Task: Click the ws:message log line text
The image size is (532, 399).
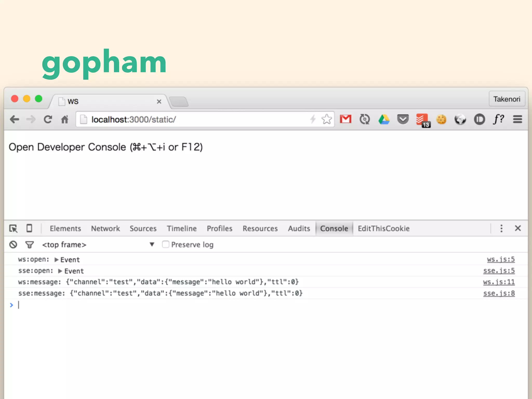Action: click(158, 282)
